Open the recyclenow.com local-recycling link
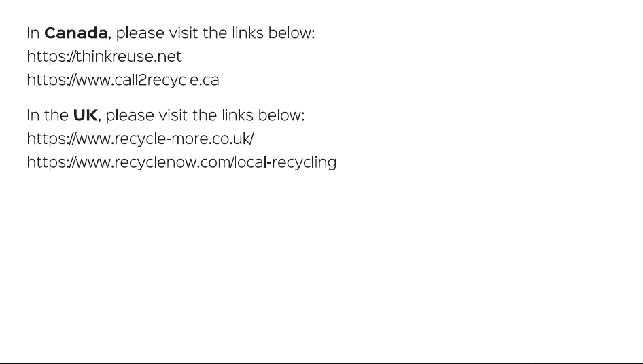 (181, 162)
